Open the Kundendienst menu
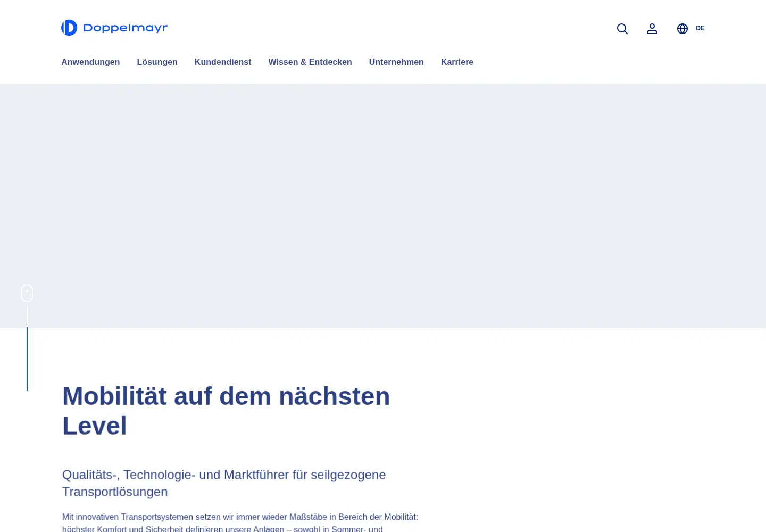This screenshot has width=766, height=532. click(223, 62)
